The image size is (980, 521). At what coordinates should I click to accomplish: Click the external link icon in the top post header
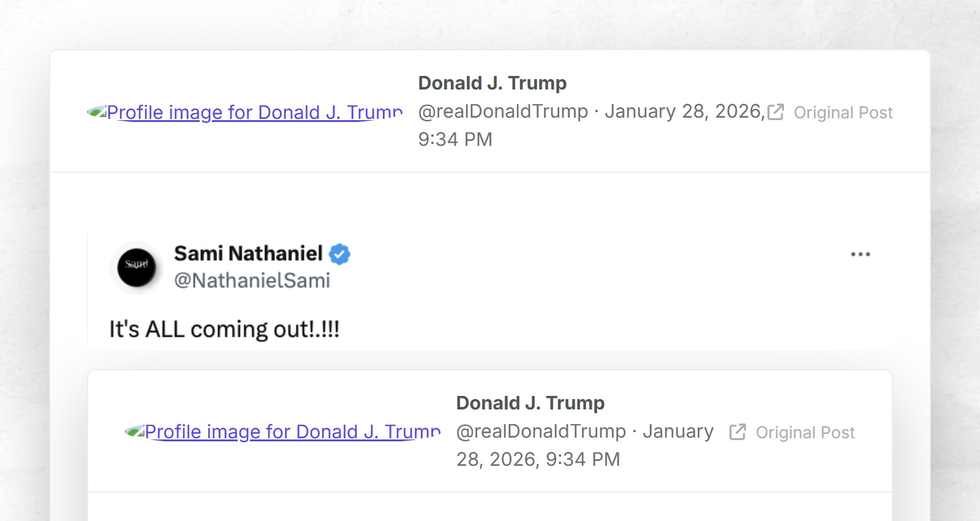click(775, 112)
